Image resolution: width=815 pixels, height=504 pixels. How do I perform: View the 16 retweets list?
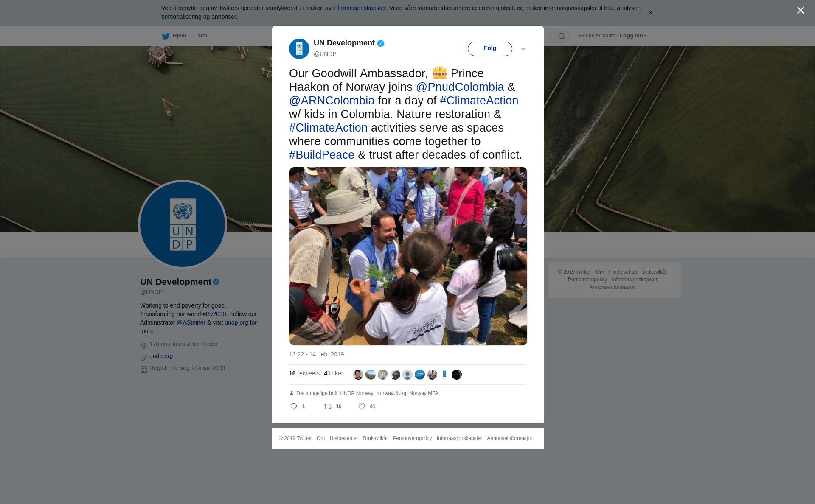[304, 373]
